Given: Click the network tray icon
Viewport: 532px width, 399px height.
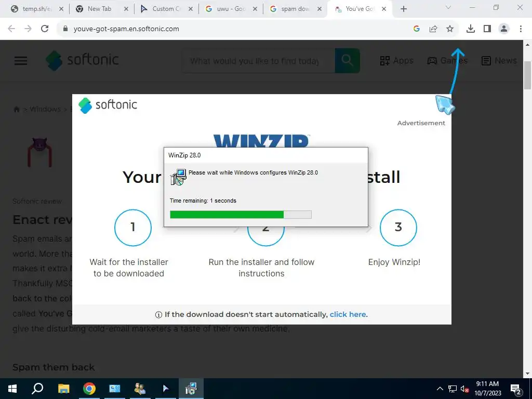Looking at the screenshot, I should point(452,389).
